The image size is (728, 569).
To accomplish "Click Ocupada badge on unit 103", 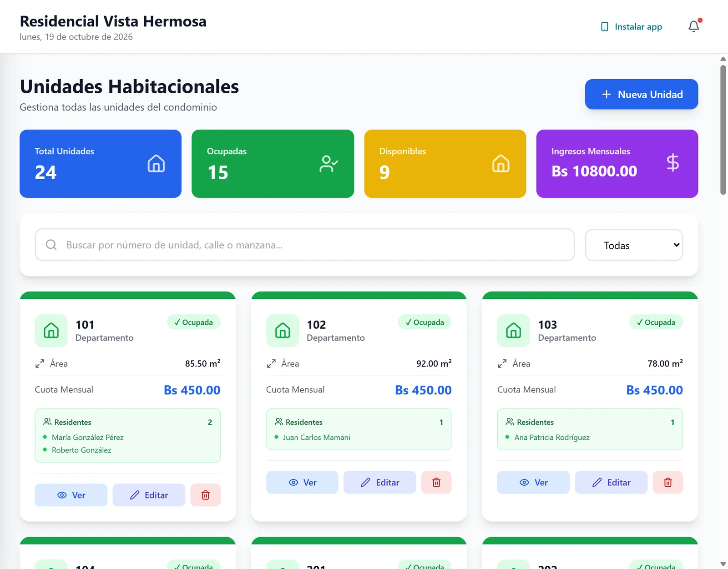I will (656, 322).
